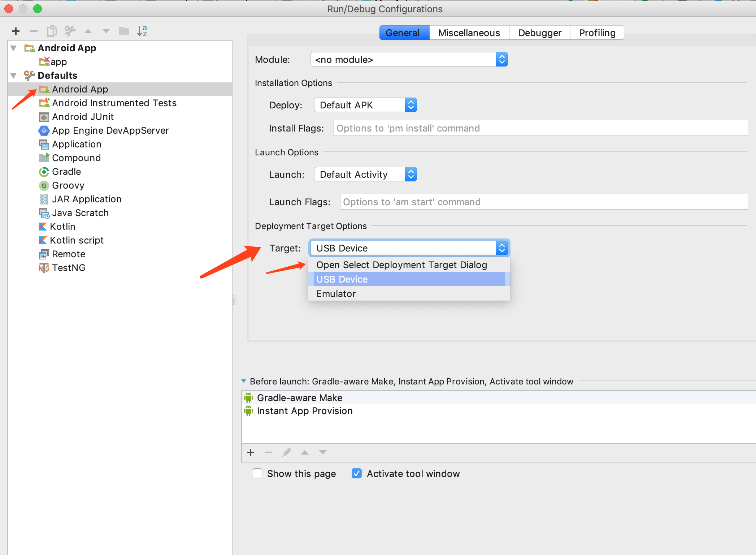Click the sort alphabetically icon
This screenshot has width=756, height=555.
[x=142, y=31]
